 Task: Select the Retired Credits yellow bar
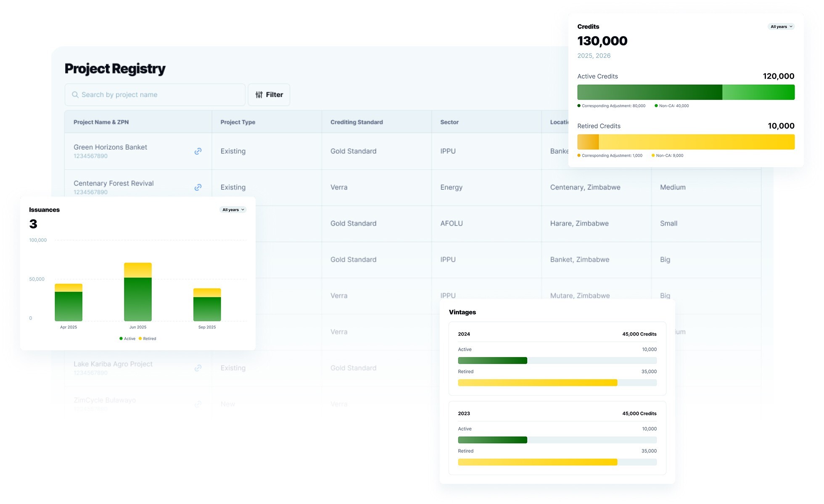pyautogui.click(x=686, y=142)
